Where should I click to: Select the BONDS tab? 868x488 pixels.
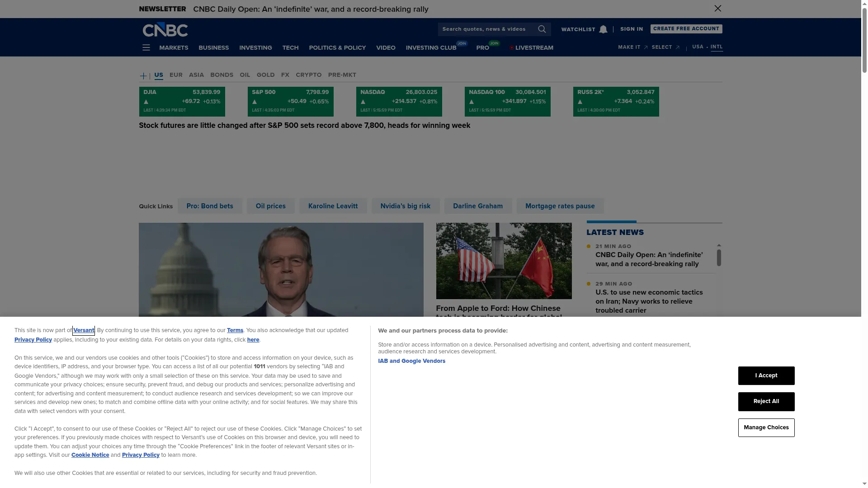coord(222,75)
